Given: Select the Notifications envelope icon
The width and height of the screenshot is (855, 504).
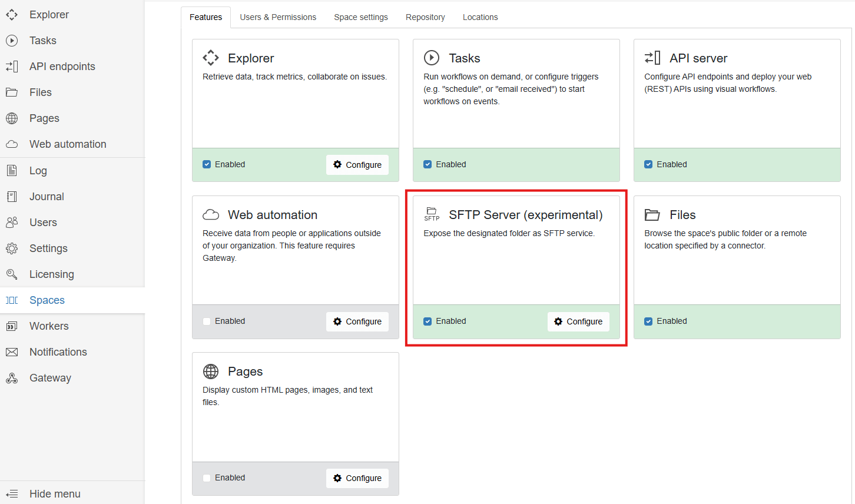Looking at the screenshot, I should [x=12, y=352].
